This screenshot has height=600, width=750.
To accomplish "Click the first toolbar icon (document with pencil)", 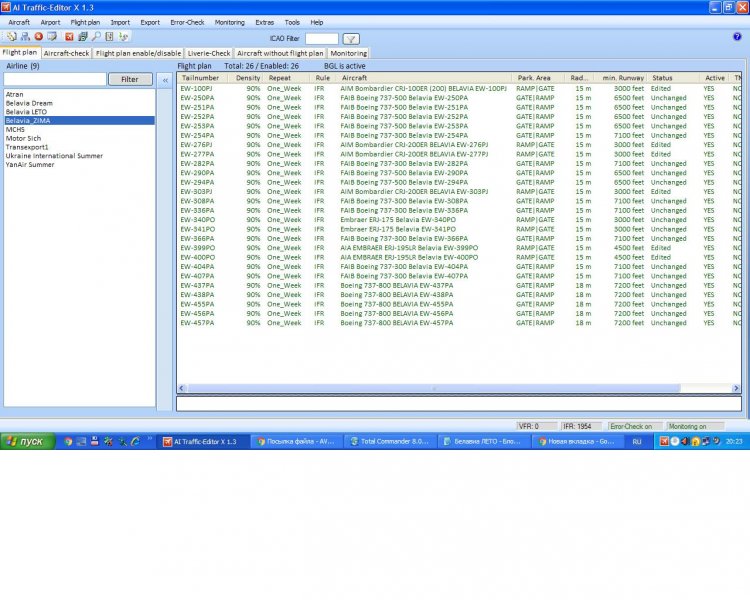I will [11, 36].
